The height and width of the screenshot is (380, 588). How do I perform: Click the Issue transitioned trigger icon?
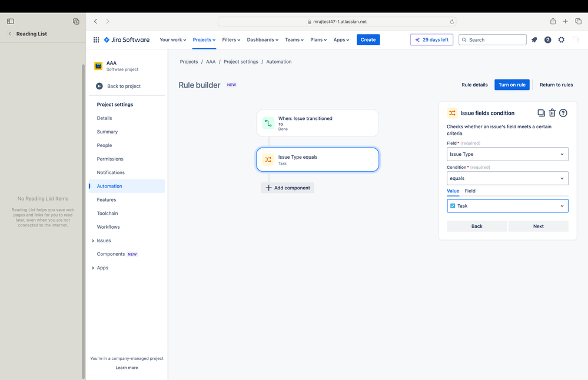tap(268, 123)
